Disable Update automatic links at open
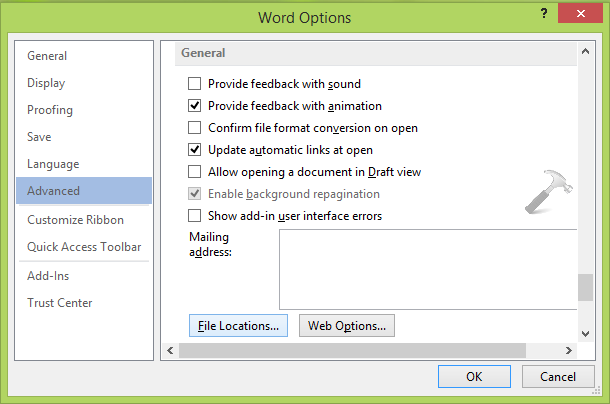 pos(195,149)
